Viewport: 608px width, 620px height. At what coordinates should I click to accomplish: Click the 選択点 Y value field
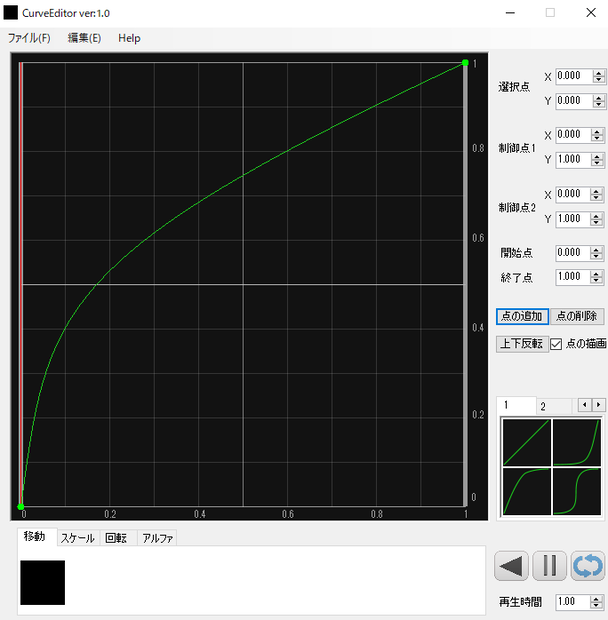click(574, 101)
